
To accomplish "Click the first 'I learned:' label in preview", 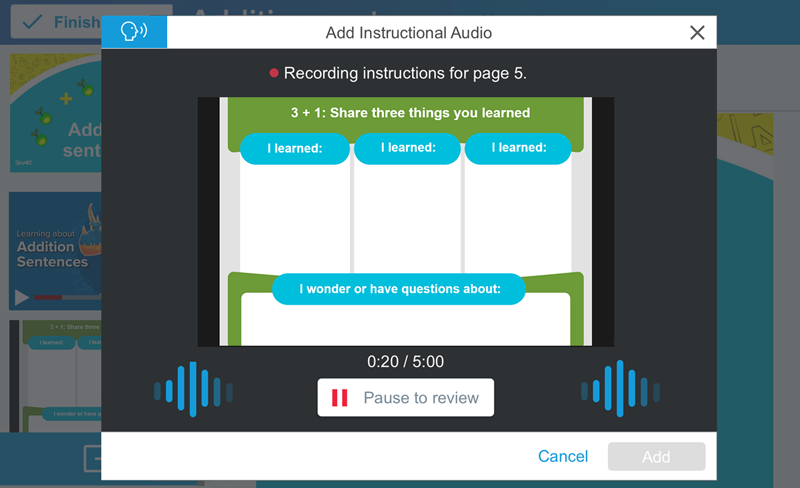I will (295, 149).
